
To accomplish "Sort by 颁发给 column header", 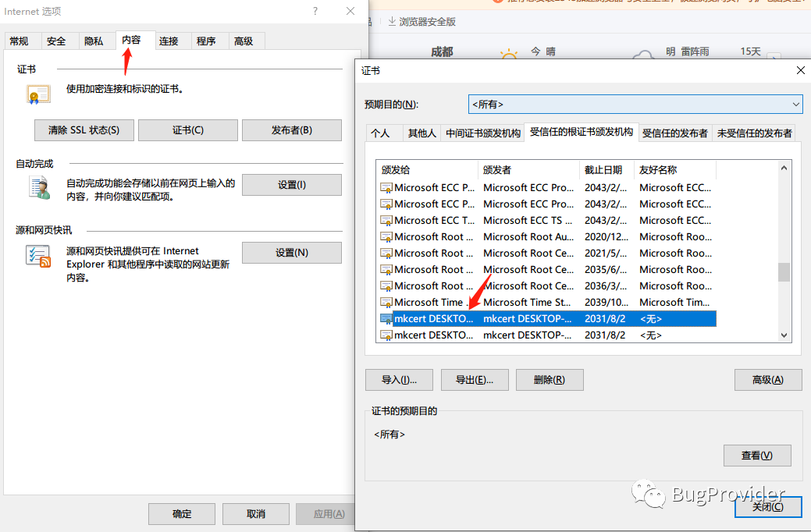I will pos(428,169).
